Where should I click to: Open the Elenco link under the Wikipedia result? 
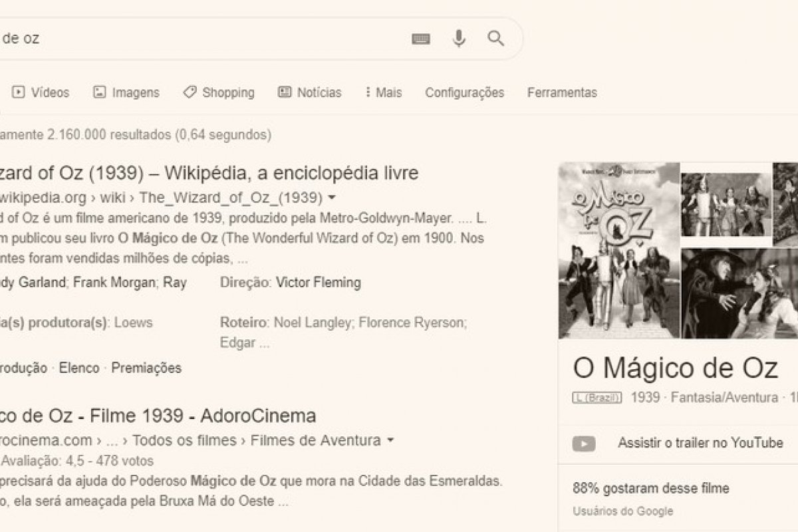click(80, 367)
